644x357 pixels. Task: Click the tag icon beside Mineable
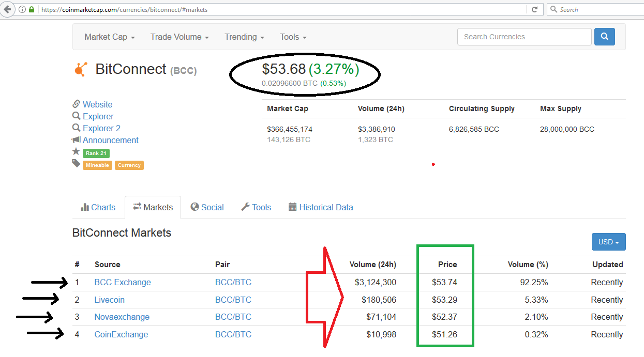click(x=76, y=164)
